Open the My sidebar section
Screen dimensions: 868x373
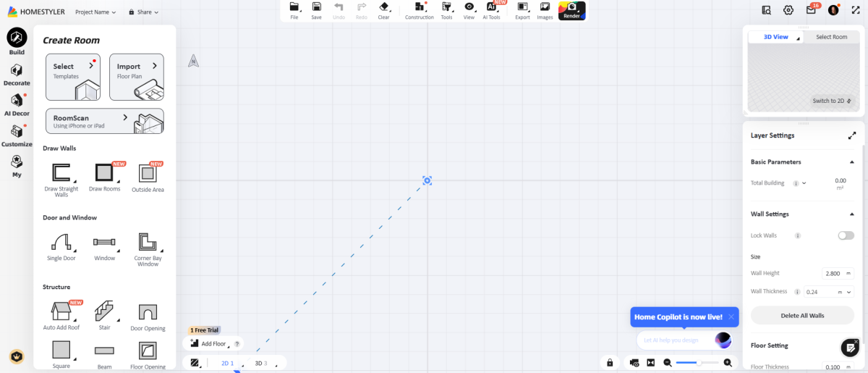(x=17, y=166)
